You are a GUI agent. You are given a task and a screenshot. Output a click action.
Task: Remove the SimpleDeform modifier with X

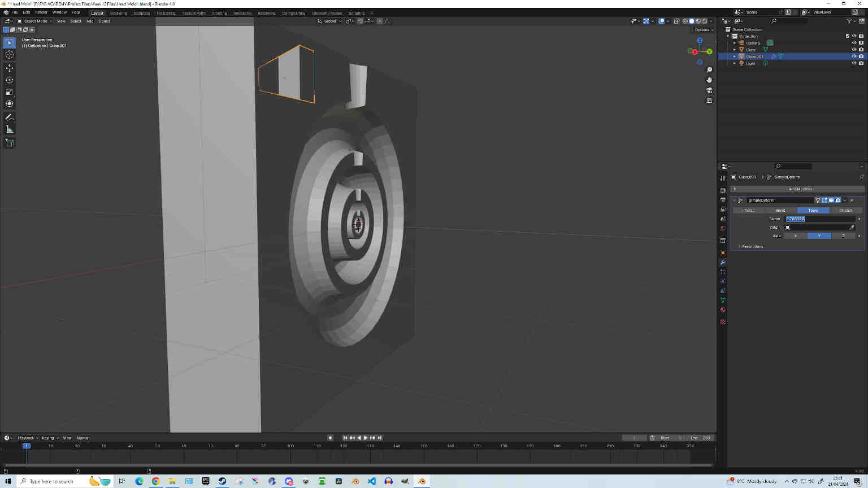(x=852, y=200)
